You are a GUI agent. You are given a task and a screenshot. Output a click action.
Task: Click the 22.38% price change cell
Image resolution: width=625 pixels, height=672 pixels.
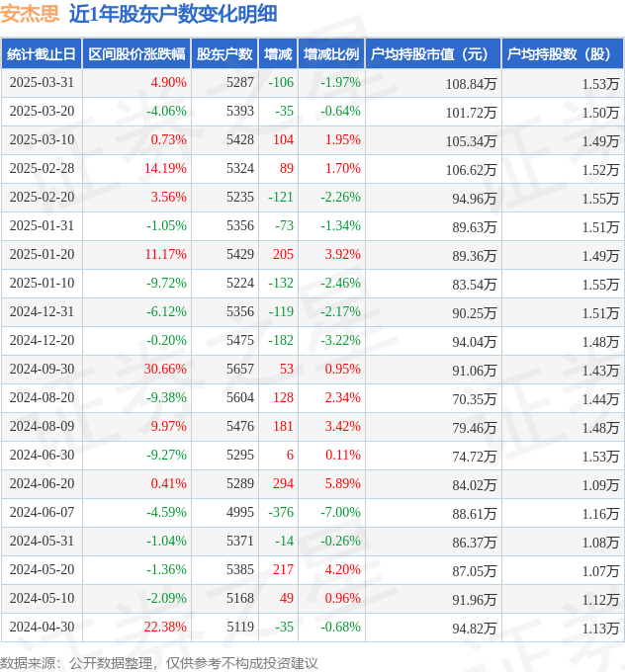click(165, 627)
